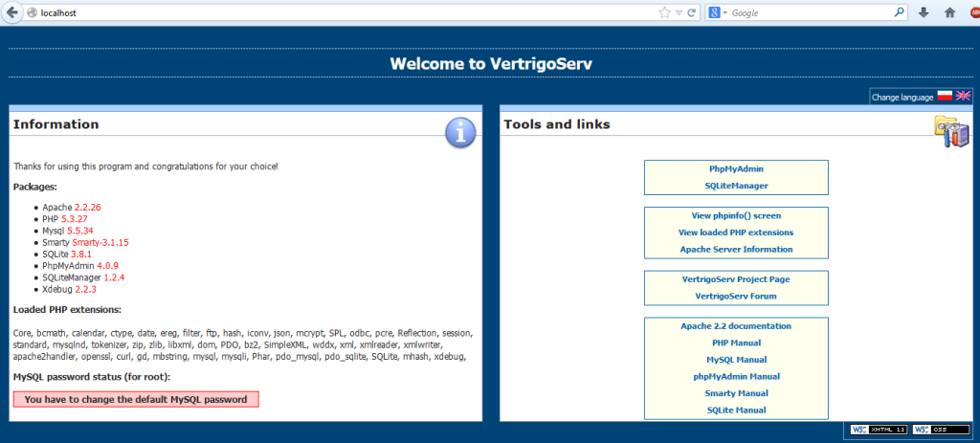This screenshot has width=980, height=443.
Task: Open Apache Server Information link
Action: 736,250
